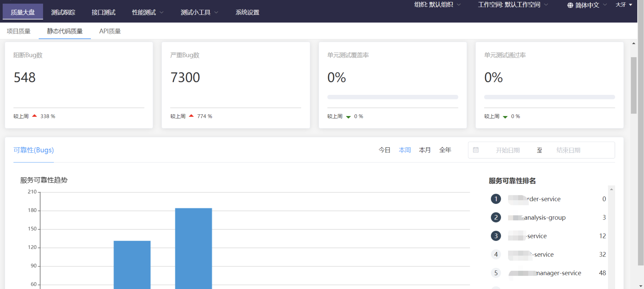
Task: Click the globe language icon
Action: click(x=570, y=5)
